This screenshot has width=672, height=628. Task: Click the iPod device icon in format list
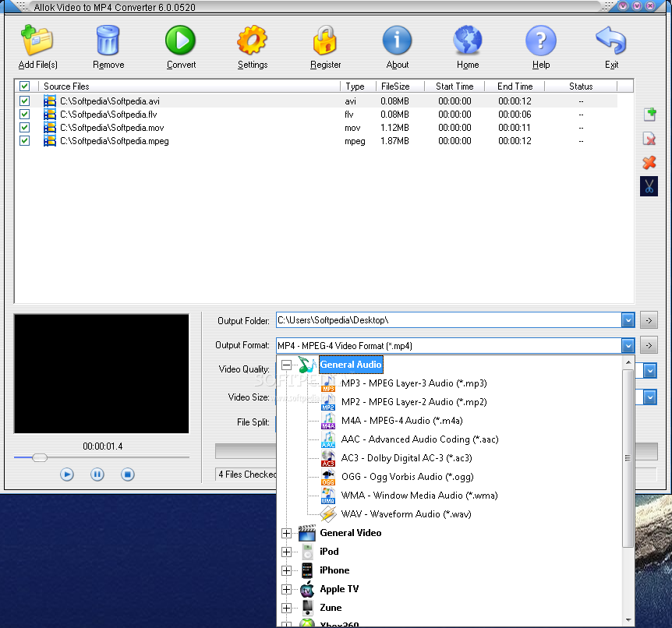coord(307,552)
